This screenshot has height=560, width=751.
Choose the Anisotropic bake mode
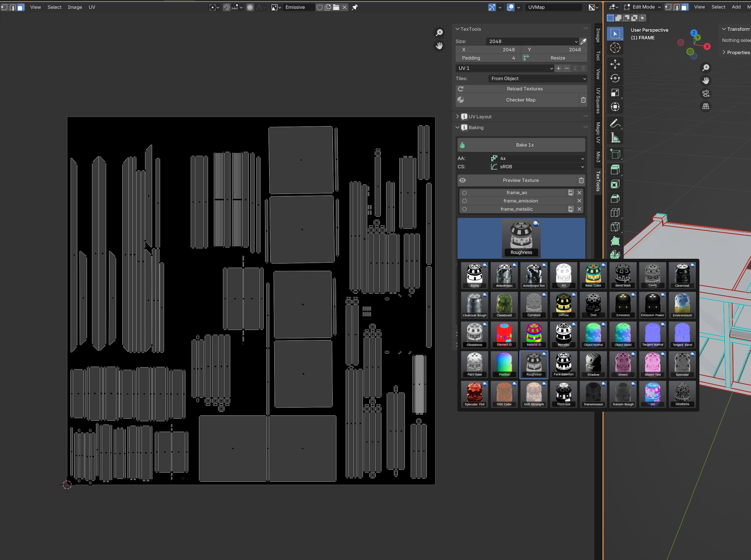tap(504, 276)
